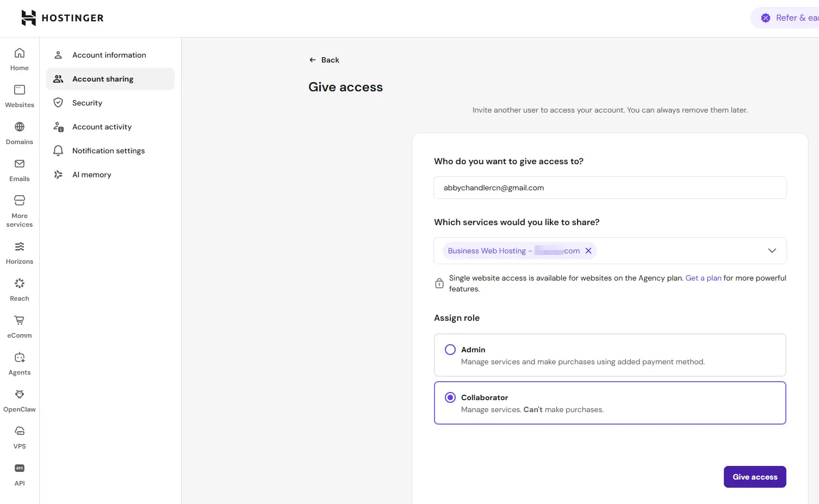Image resolution: width=819 pixels, height=504 pixels.
Task: Select the Admin role radio button
Action: point(450,350)
